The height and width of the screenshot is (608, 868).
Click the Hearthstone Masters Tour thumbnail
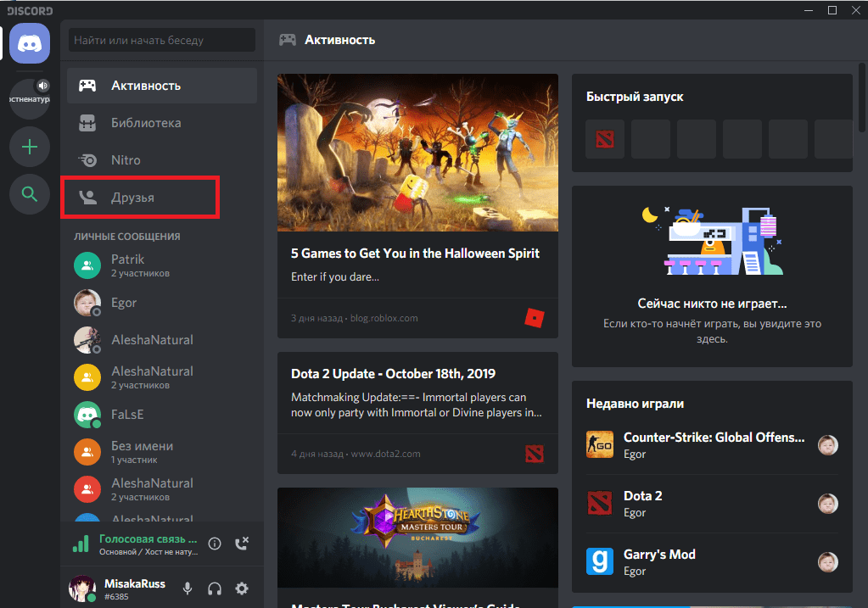(x=417, y=539)
